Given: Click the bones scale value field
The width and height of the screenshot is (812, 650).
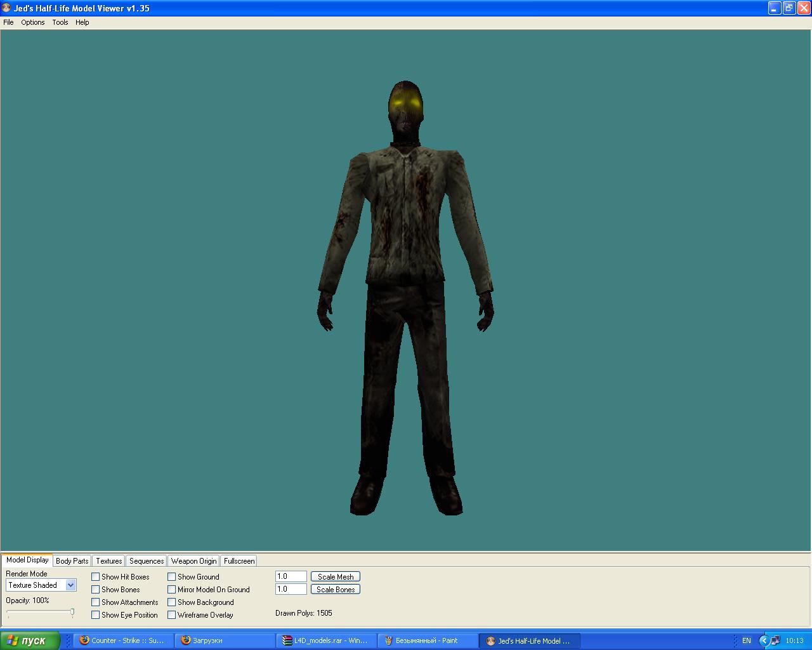Looking at the screenshot, I should click(x=291, y=589).
